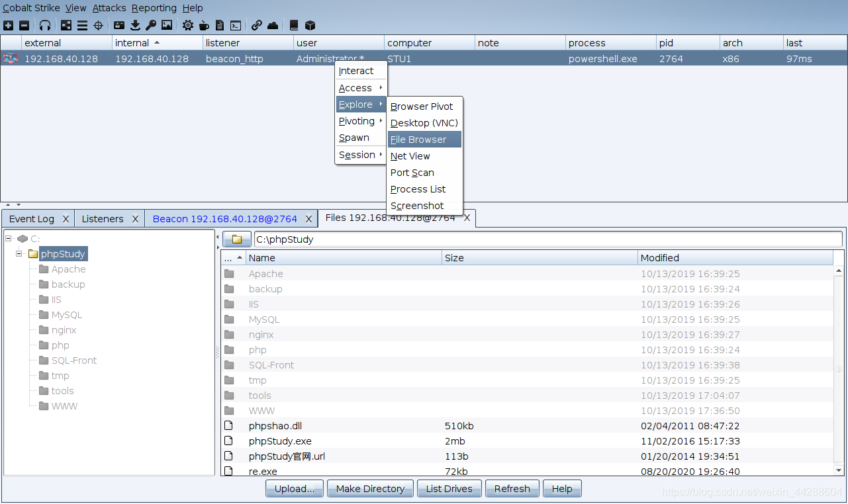Choose Process List in submenu
This screenshot has height=504, width=848.
click(424, 189)
